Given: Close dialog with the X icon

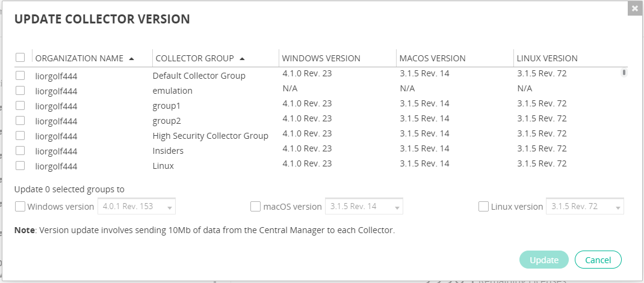Looking at the screenshot, I should coord(634,8).
